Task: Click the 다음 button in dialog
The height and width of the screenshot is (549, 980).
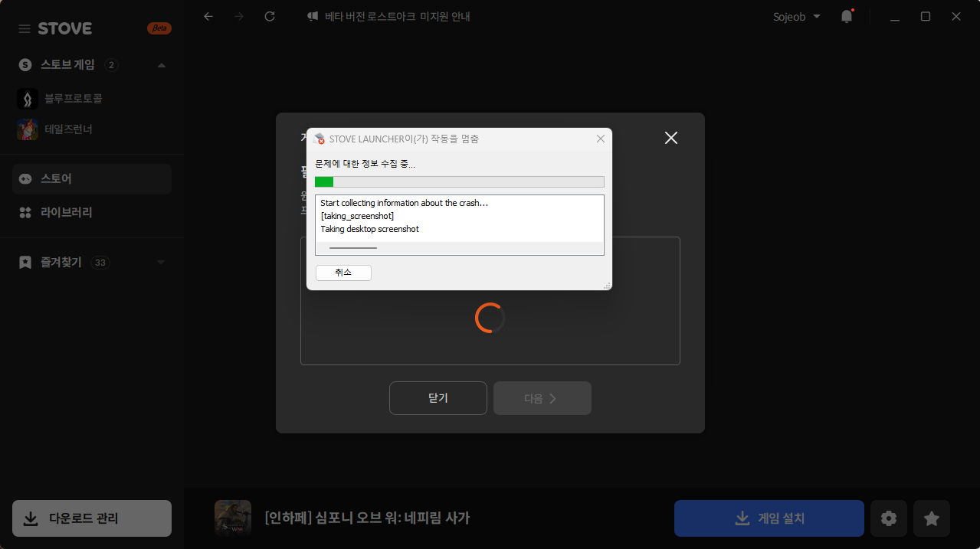Action: 542,398
